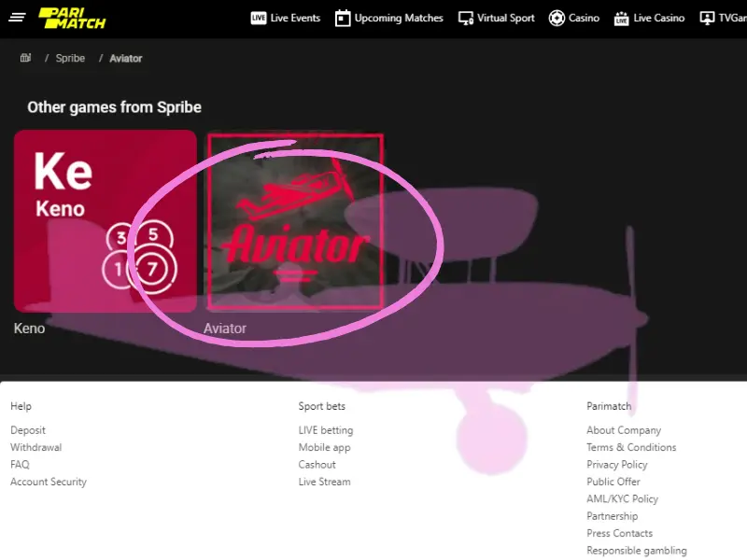Open the Responsible gambling link

tap(636, 551)
